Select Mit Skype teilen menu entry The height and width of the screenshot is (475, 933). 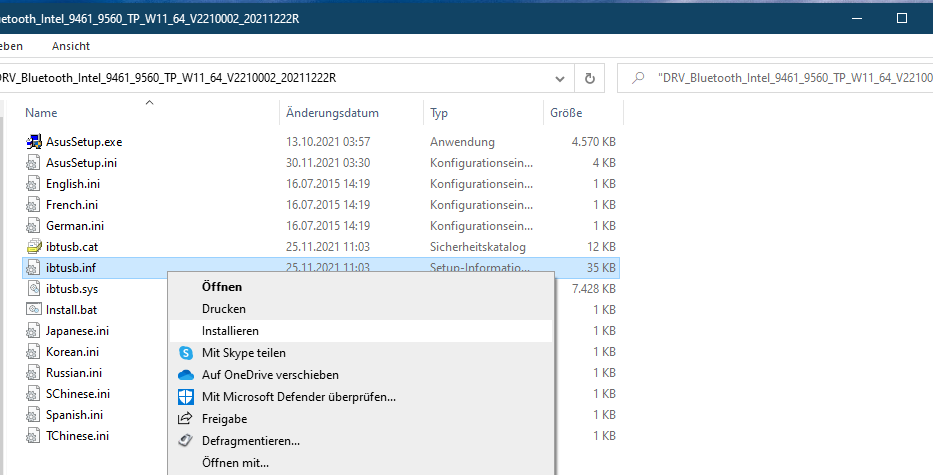(361, 353)
